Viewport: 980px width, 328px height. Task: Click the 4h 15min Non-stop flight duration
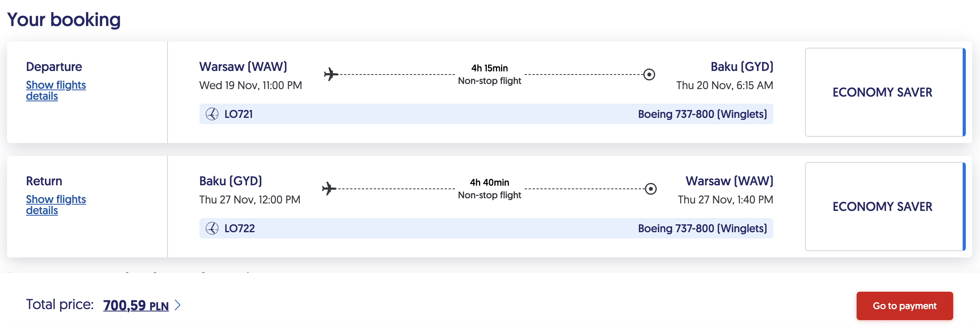coord(490,75)
